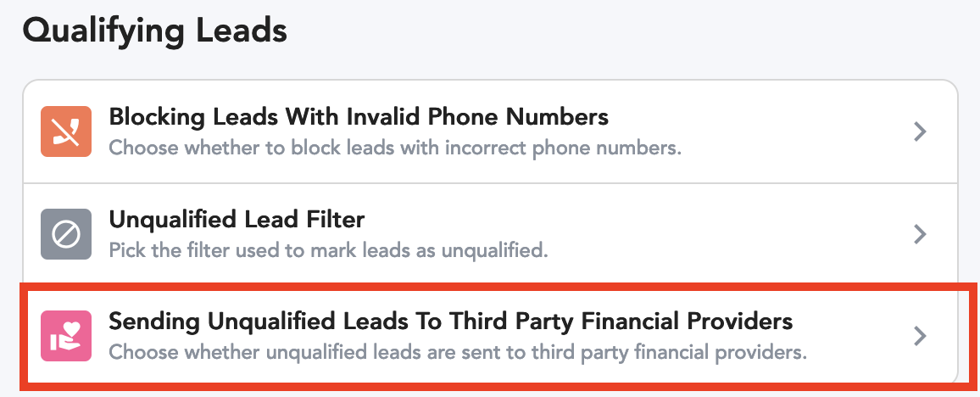Viewport: 980px width, 397px height.
Task: Open the Unqualified Lead Filter chevron arrow
Action: [x=919, y=234]
